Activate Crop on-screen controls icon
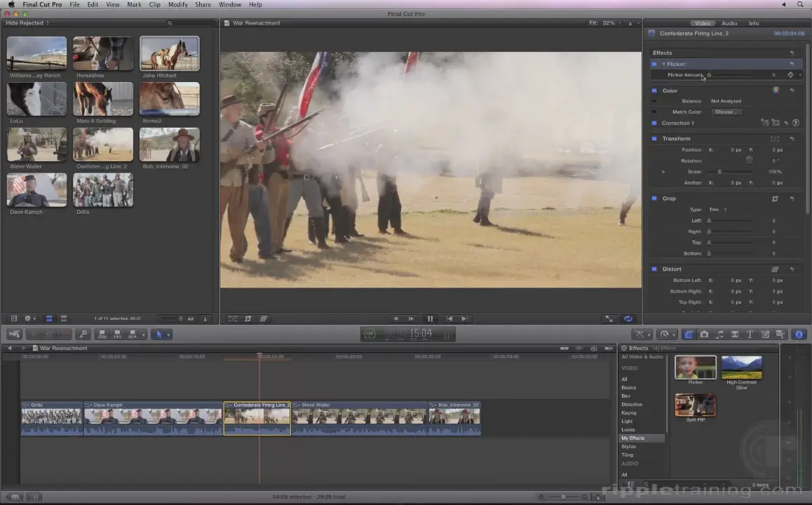This screenshot has width=812, height=505. (776, 199)
